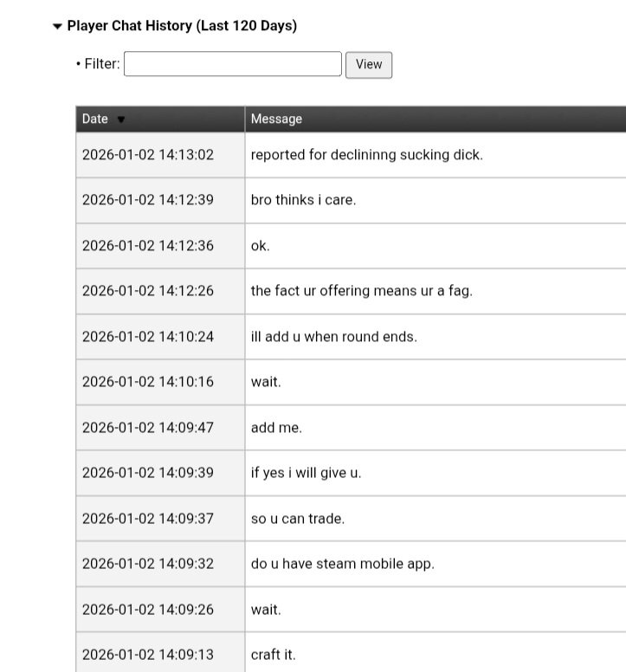Click the 14:12:26 timestamp cell

point(148,291)
